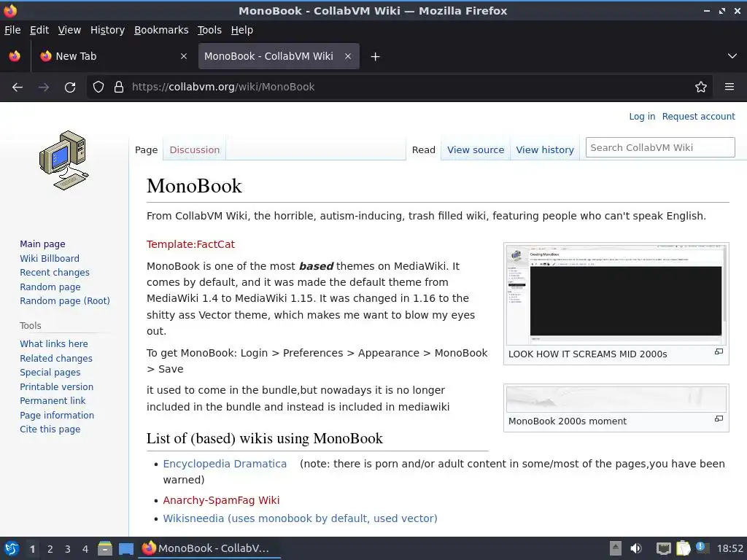Open the Wiki Billboard sidebar link
This screenshot has height=560, width=747.
tap(50, 258)
